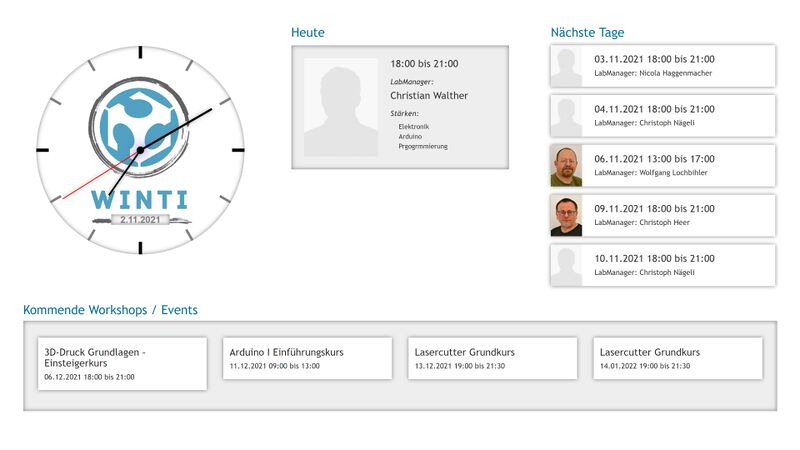Open the 3D-Druck Grundlagen Einsteigerkurs card

click(x=122, y=364)
